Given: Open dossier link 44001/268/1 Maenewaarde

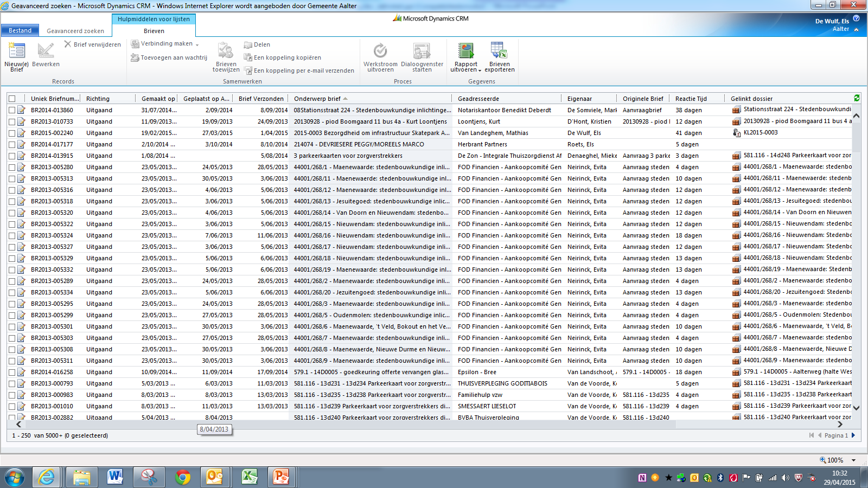Looking at the screenshot, I should click(x=797, y=166).
